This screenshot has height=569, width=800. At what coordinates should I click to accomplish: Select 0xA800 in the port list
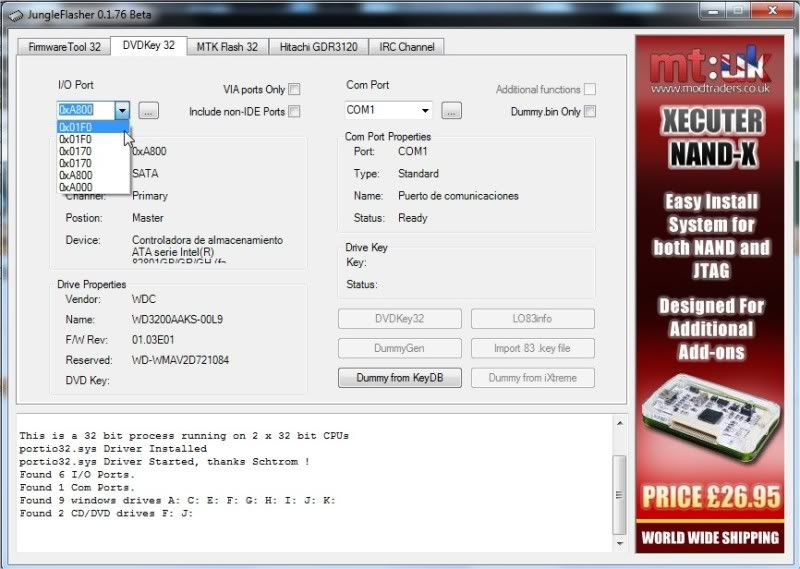[78, 175]
